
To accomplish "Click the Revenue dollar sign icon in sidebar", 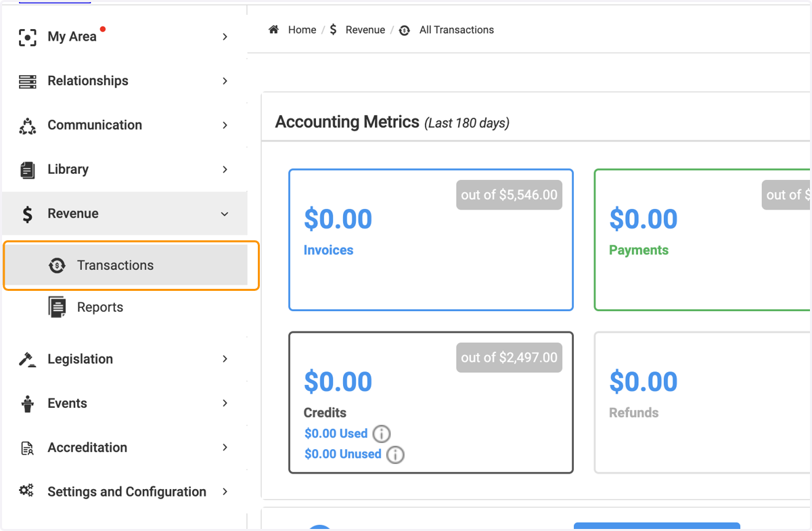I will [27, 214].
